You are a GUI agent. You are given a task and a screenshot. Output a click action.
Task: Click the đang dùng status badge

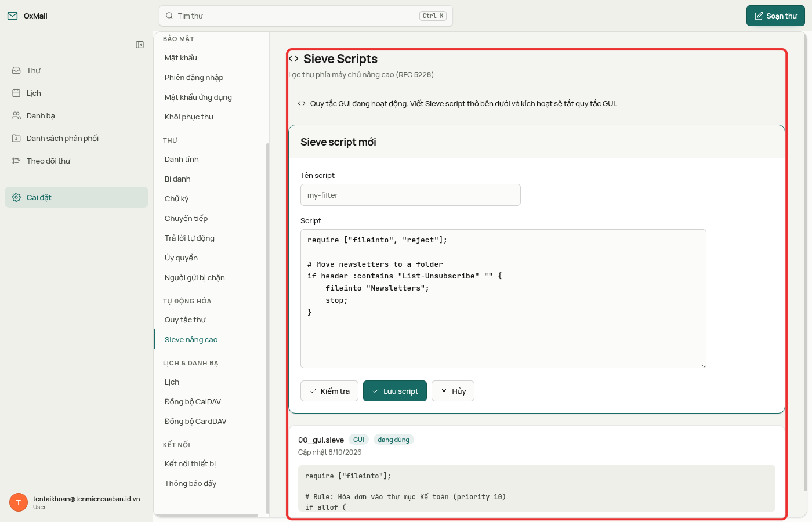click(394, 440)
